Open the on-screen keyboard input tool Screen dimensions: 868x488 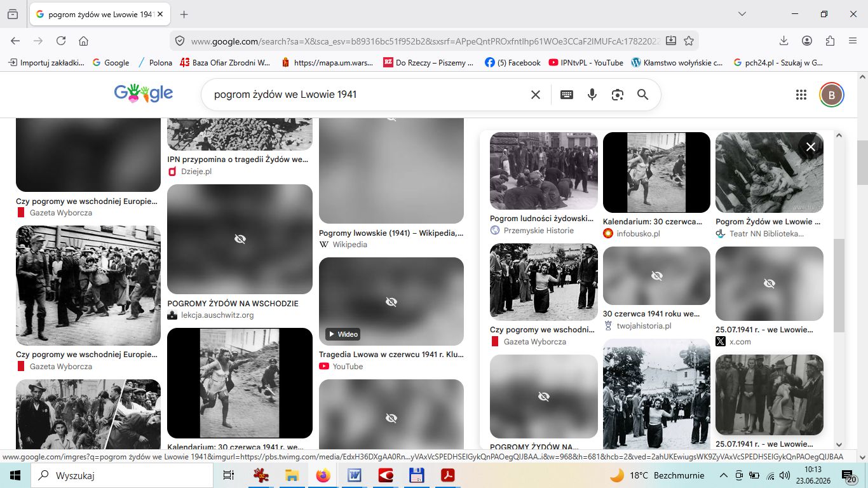[567, 95]
